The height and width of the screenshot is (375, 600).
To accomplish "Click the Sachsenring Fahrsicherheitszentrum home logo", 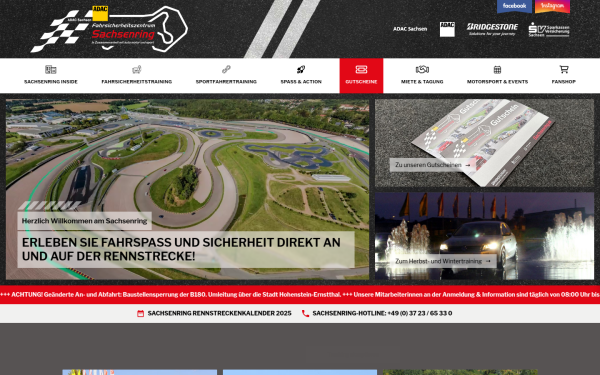I will (x=109, y=29).
